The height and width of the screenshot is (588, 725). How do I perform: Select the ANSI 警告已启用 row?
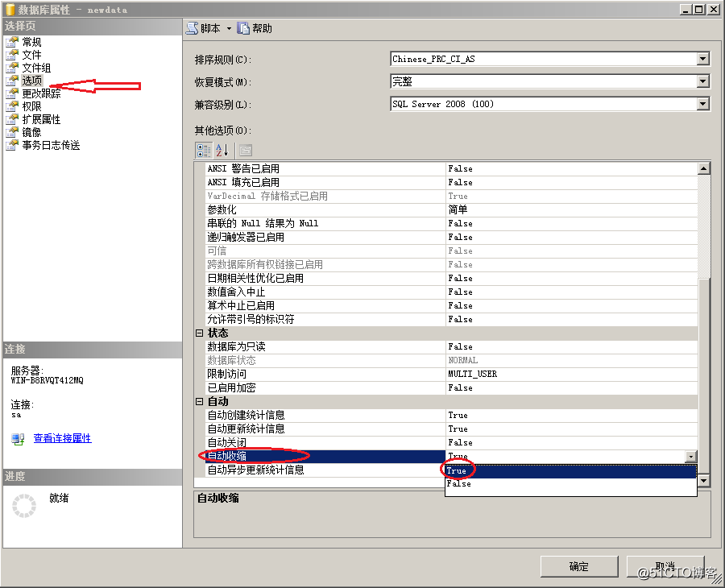[x=451, y=168]
